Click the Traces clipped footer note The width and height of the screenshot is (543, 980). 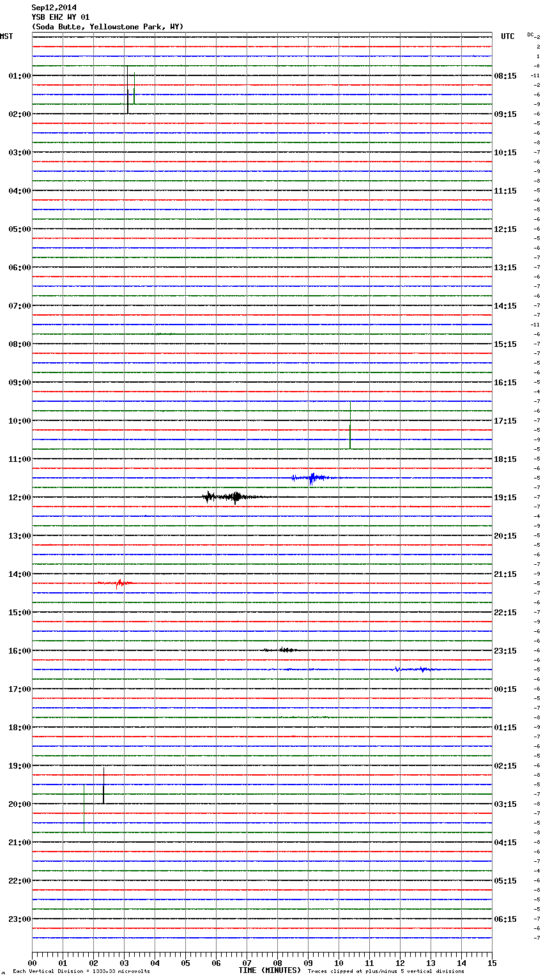[386, 972]
